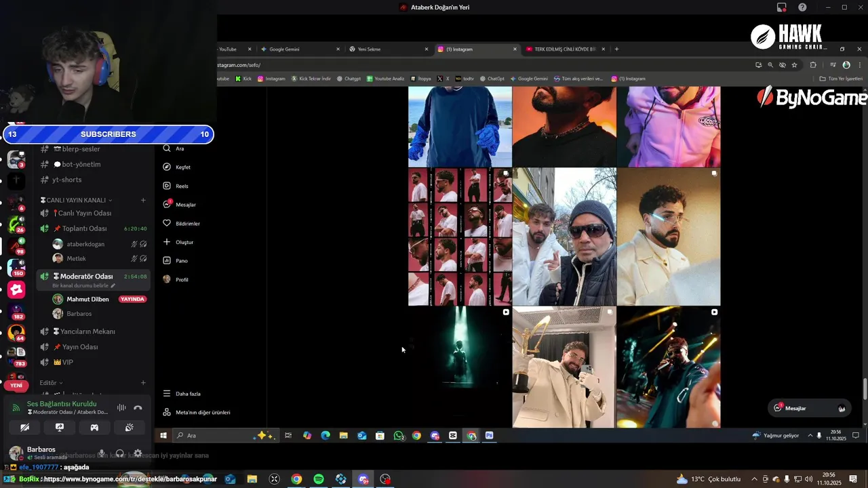
Task: Collapse CANLI YAYIN KANALI category
Action: [x=77, y=200]
